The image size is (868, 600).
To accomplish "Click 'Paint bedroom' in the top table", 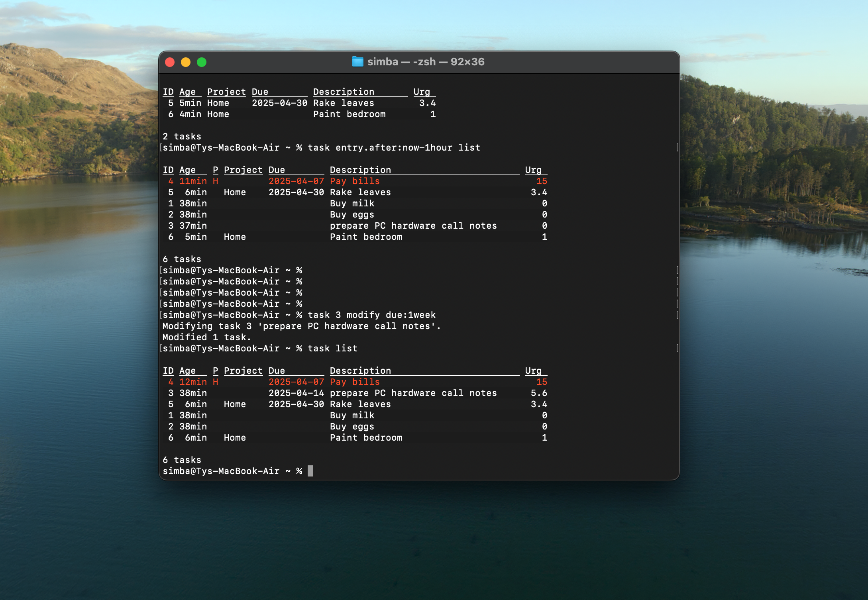I will [349, 114].
